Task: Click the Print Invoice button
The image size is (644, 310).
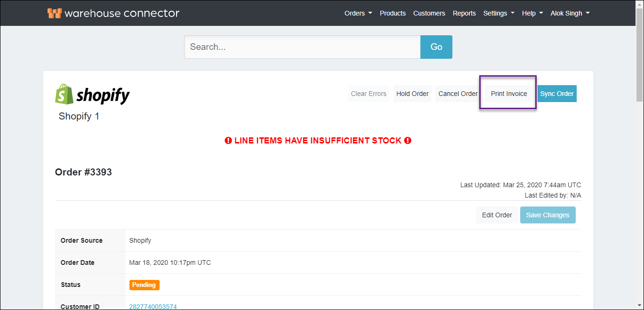Action: tap(509, 94)
